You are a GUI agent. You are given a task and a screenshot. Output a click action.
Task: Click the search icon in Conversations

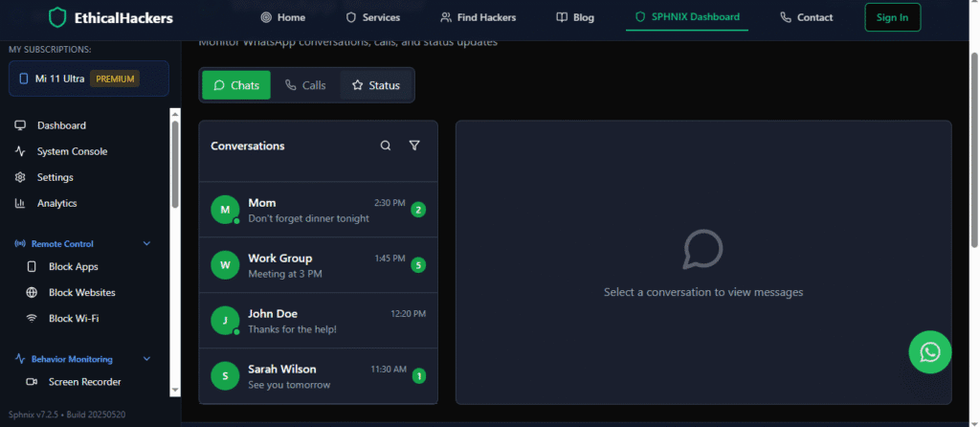point(386,146)
